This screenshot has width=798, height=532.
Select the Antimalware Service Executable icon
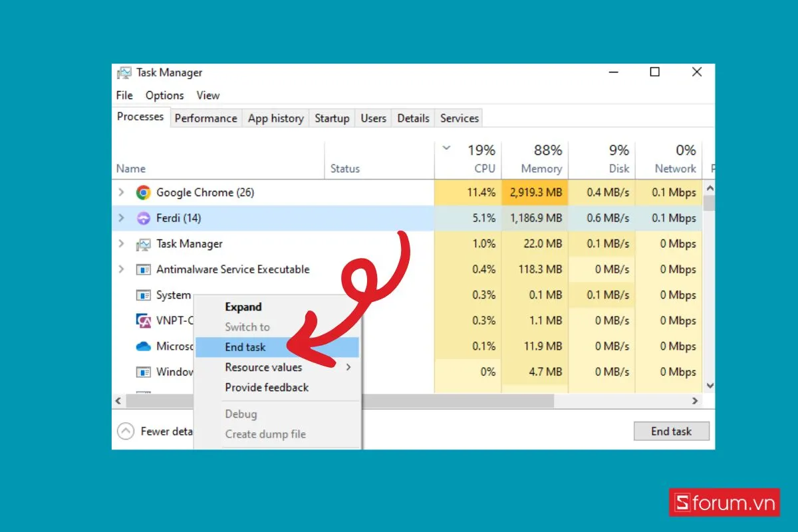[143, 269]
